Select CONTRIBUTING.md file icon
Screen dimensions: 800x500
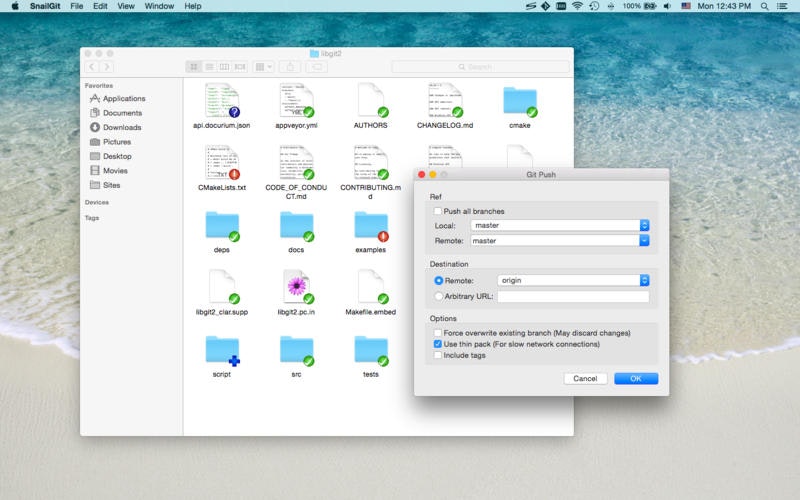pyautogui.click(x=371, y=163)
